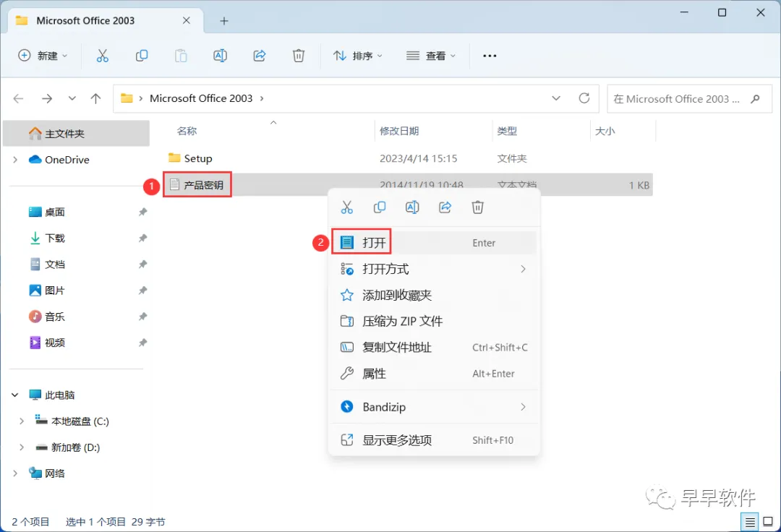Choose 打开 from the context menu

click(435, 243)
